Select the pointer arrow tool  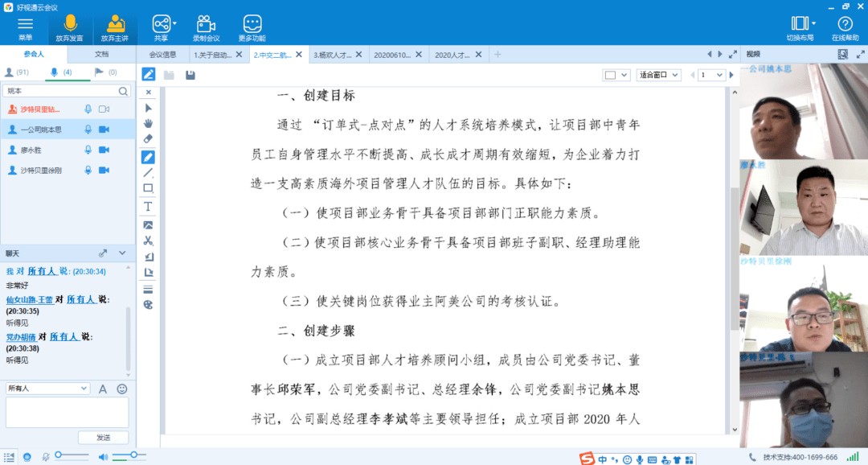tap(148, 108)
